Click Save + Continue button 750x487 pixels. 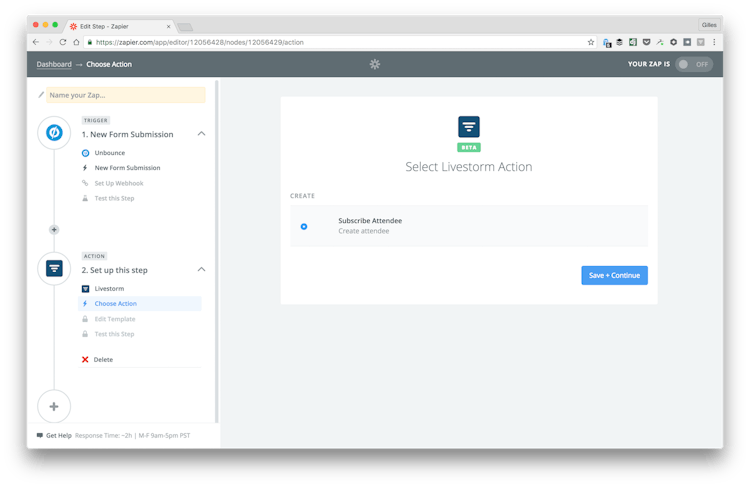pyautogui.click(x=614, y=275)
